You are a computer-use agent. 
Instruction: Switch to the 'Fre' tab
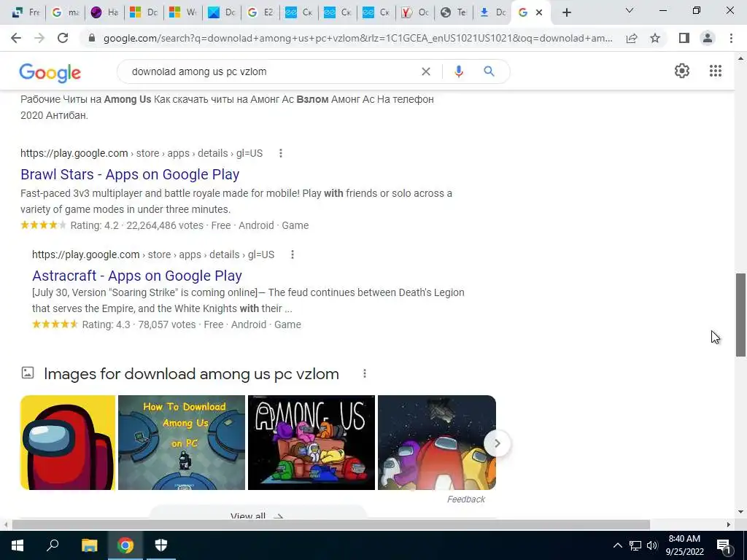pyautogui.click(x=26, y=12)
